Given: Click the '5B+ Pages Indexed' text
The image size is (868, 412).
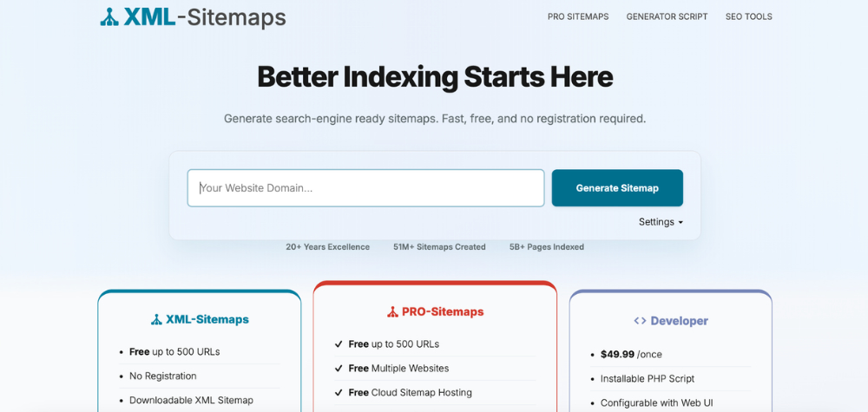Looking at the screenshot, I should 546,247.
